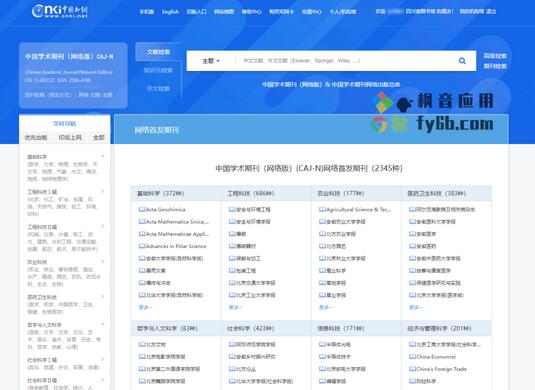Screen dimensions: 535x390
Task: Open 更多 under 农业科技 column
Action: (325, 307)
